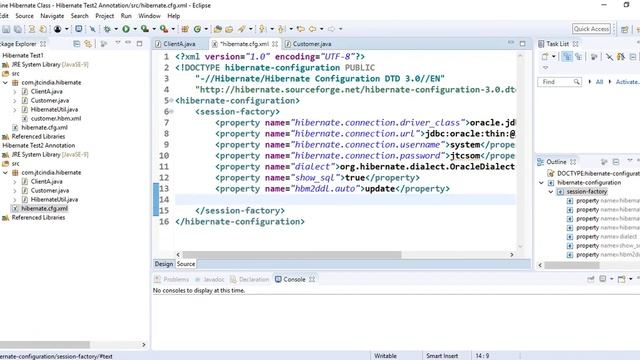This screenshot has height=360, width=640.
Task: Click the Open Perspective icon near Quick Access
Action: click(624, 29)
